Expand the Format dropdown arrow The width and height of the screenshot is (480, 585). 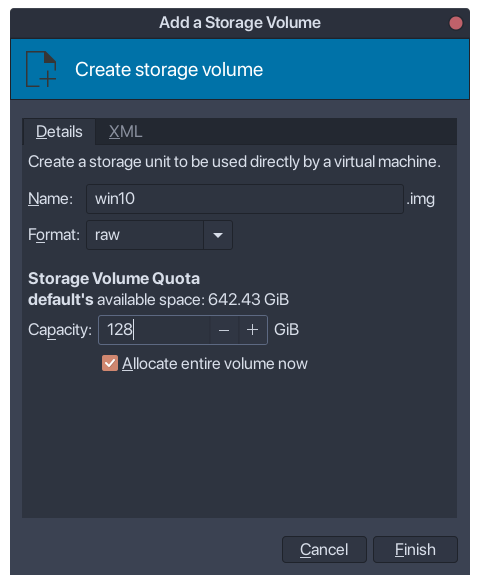click(218, 235)
